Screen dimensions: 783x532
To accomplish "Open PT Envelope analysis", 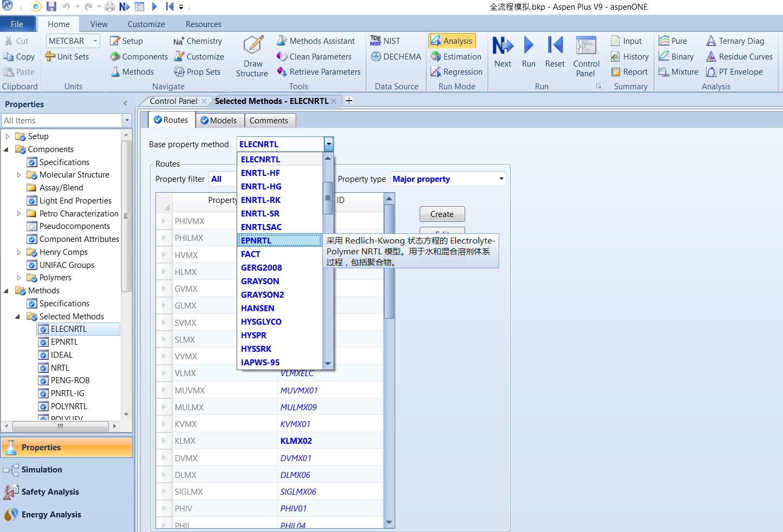I will [735, 71].
